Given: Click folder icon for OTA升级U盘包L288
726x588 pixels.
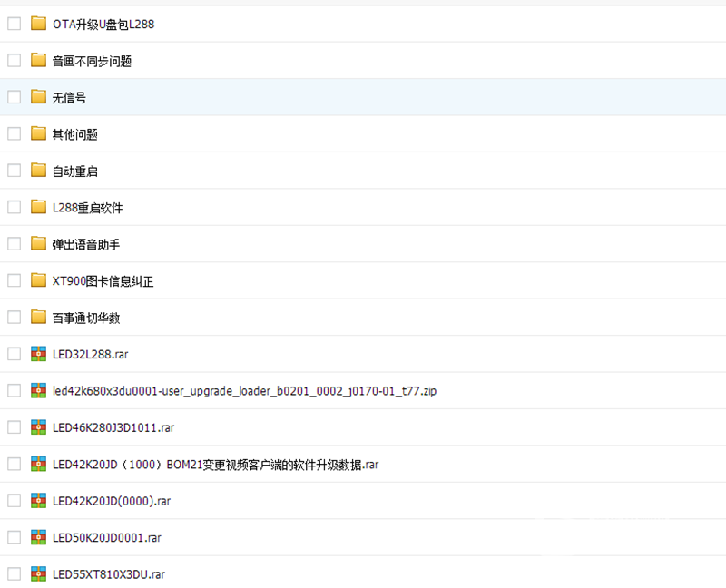Looking at the screenshot, I should tap(38, 24).
